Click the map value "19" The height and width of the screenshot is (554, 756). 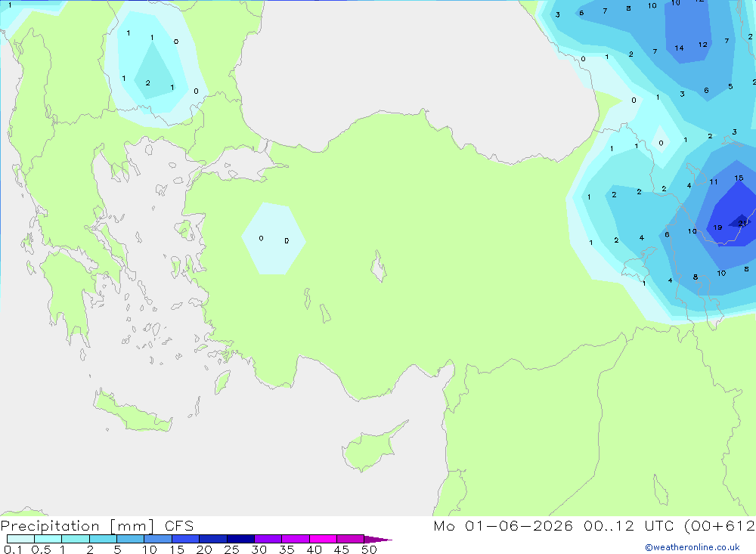717,227
